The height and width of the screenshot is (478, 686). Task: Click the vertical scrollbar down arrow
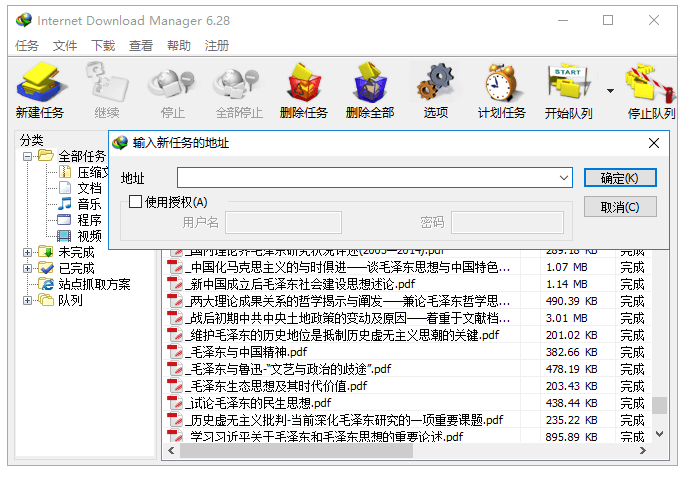tap(660, 434)
